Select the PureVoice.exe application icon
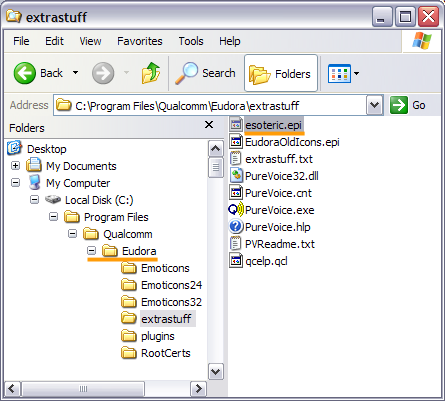The width and height of the screenshot is (445, 401). (x=236, y=210)
